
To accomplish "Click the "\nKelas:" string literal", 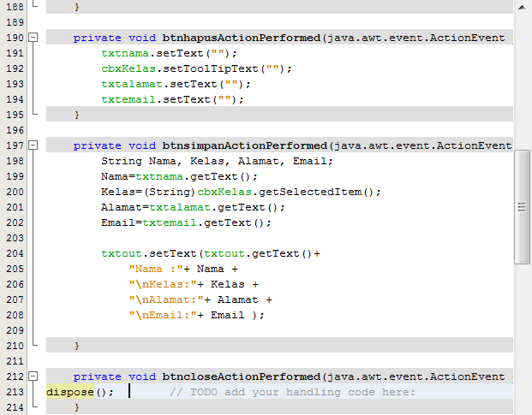I will (163, 284).
